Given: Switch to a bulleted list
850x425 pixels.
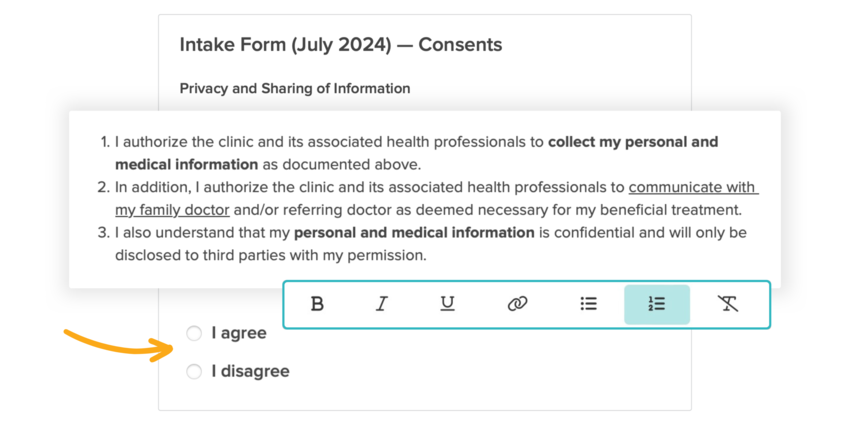Looking at the screenshot, I should pos(588,304).
